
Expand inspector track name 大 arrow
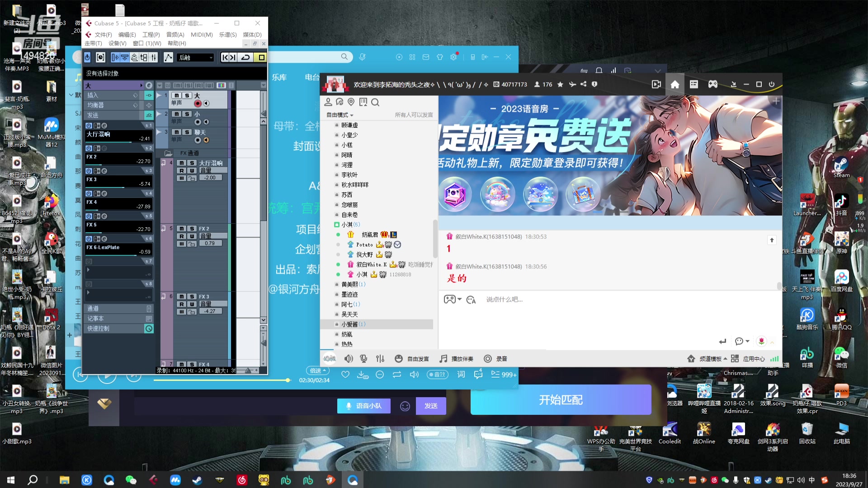142,85
